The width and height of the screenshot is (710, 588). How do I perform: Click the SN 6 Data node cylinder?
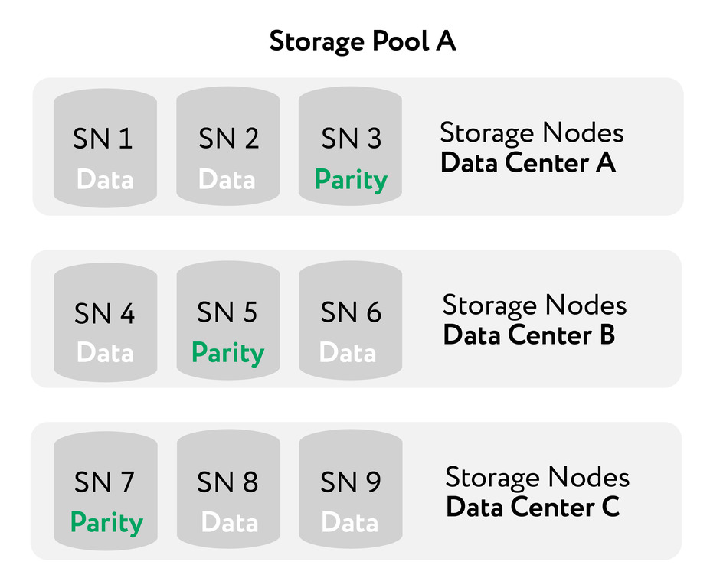(x=351, y=320)
